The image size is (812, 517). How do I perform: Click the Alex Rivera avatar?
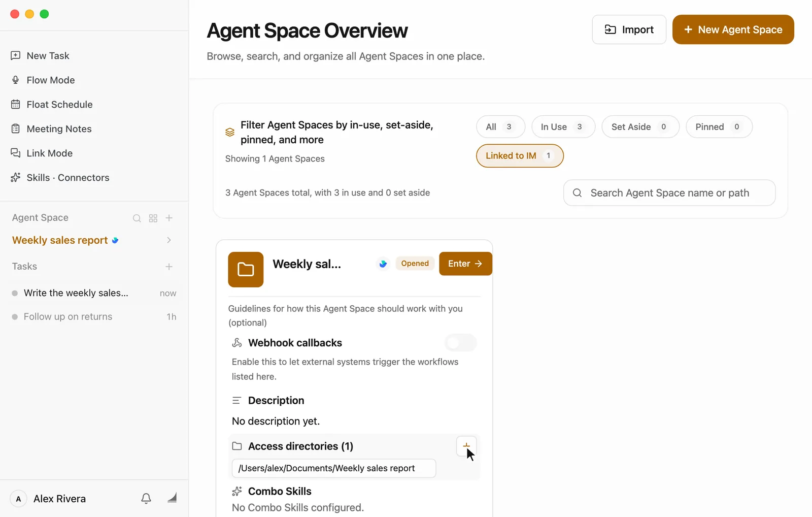pos(19,499)
